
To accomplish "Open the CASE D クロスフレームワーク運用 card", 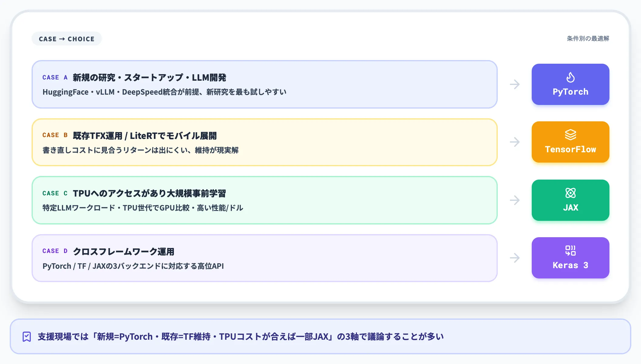I will pyautogui.click(x=264, y=258).
